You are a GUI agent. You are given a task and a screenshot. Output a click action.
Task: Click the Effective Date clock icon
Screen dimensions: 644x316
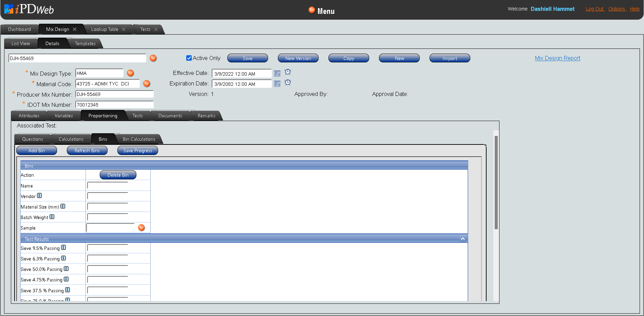tap(288, 72)
